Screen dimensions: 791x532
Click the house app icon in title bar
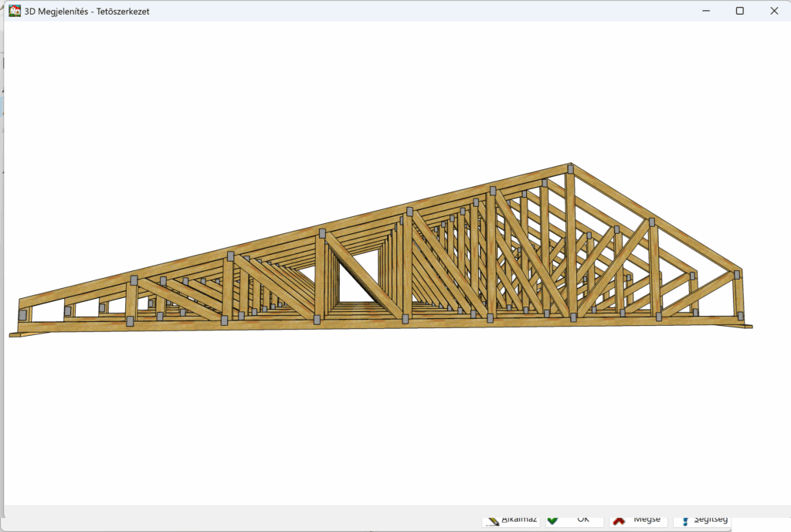point(15,12)
